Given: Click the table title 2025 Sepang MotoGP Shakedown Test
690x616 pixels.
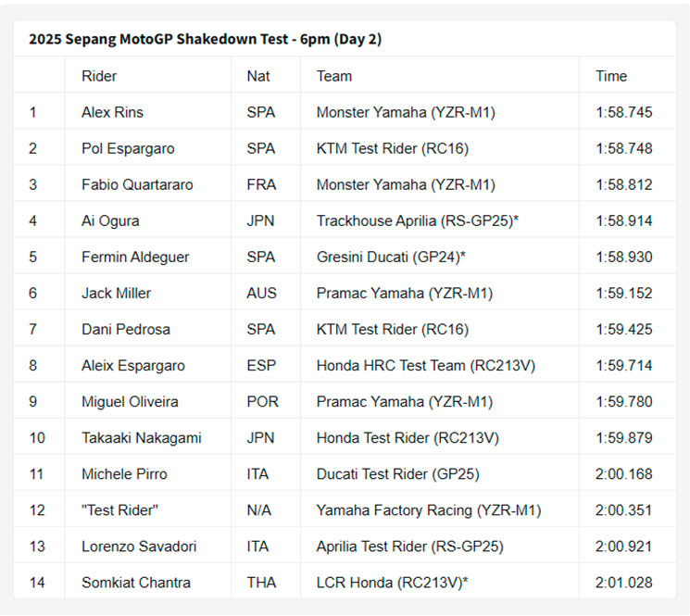Looking at the screenshot, I should [158, 39].
